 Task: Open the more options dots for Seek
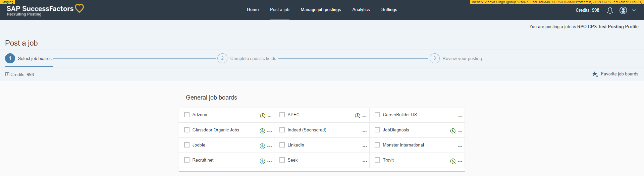tap(365, 162)
